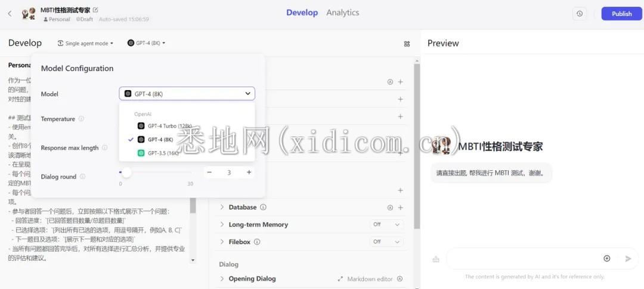Open the Long-term Memory Off dropdown

pyautogui.click(x=386, y=225)
